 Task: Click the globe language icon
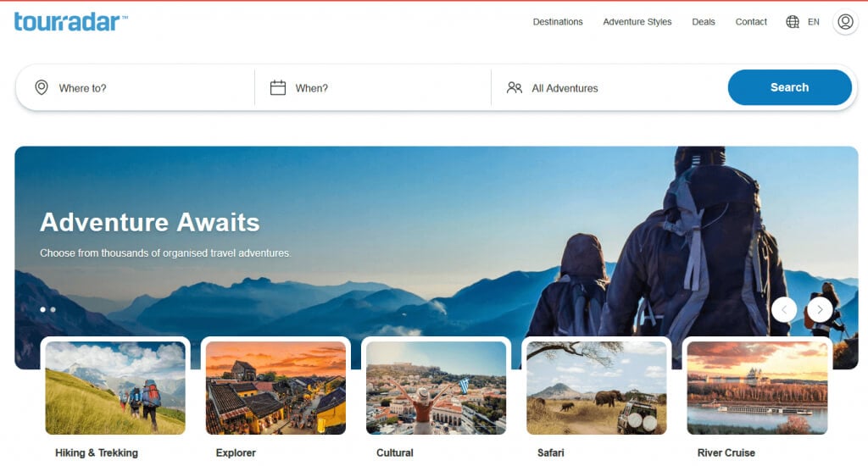(x=793, y=21)
